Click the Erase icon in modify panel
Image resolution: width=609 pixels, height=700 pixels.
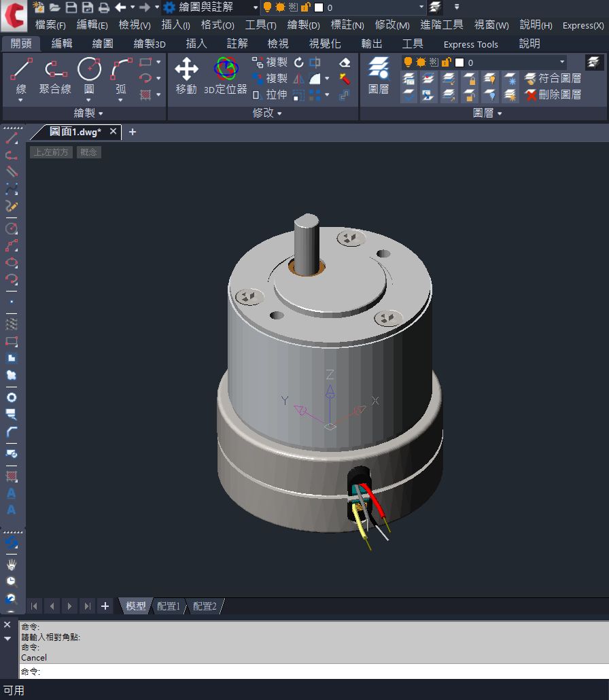pos(345,63)
